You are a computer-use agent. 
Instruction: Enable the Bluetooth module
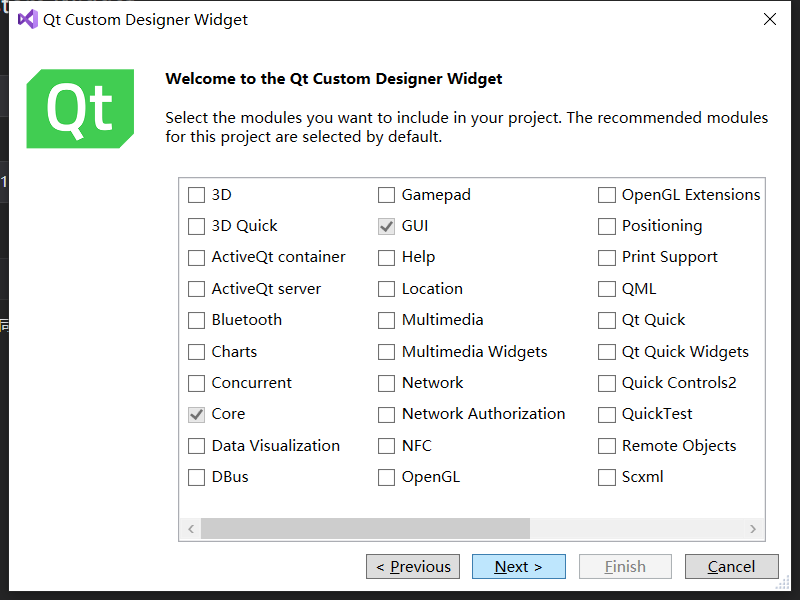tap(196, 320)
